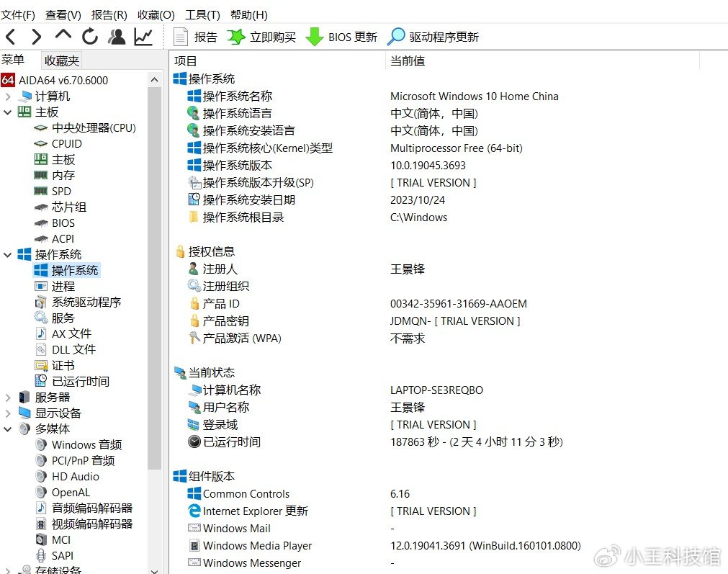The width and height of the screenshot is (728, 574).
Task: Open the 帮助(H) menu
Action: 249,15
